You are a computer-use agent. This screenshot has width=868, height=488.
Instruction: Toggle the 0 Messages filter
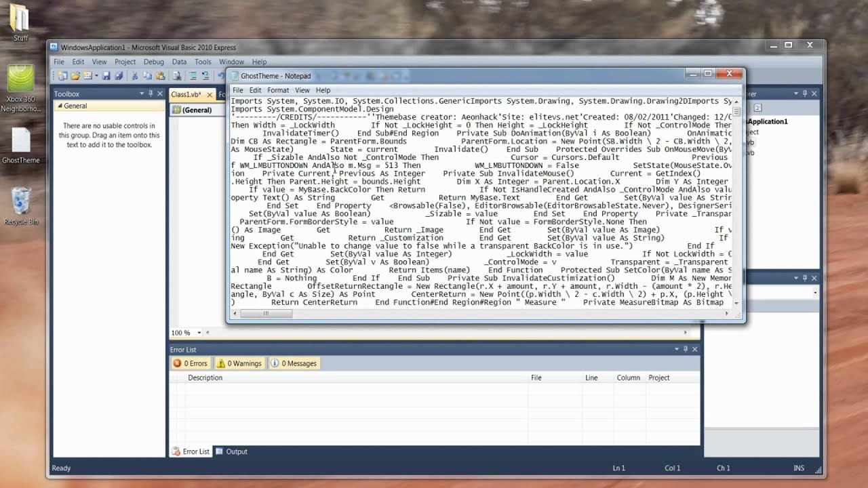click(294, 363)
